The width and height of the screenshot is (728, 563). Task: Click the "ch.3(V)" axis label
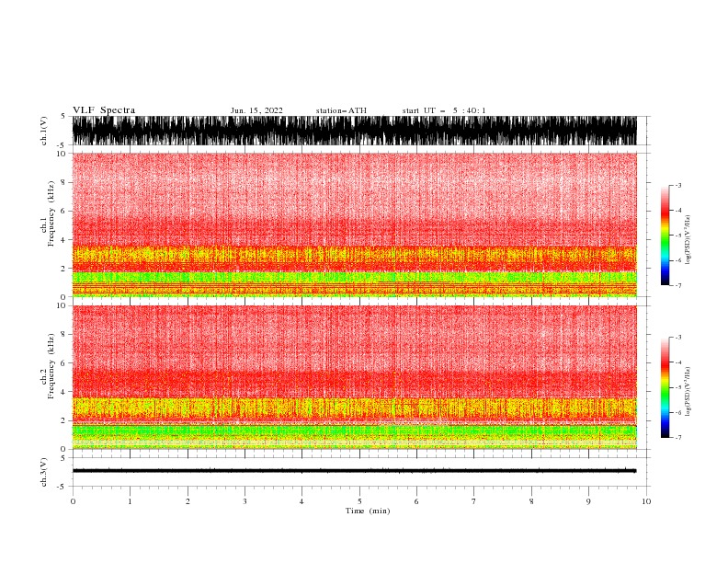[x=44, y=472]
